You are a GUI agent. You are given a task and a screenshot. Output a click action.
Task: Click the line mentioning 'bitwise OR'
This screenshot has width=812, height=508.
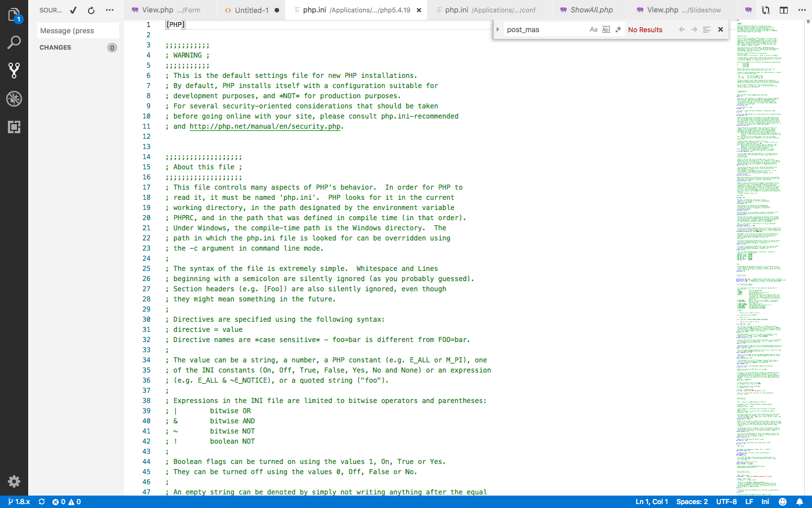[209, 411]
